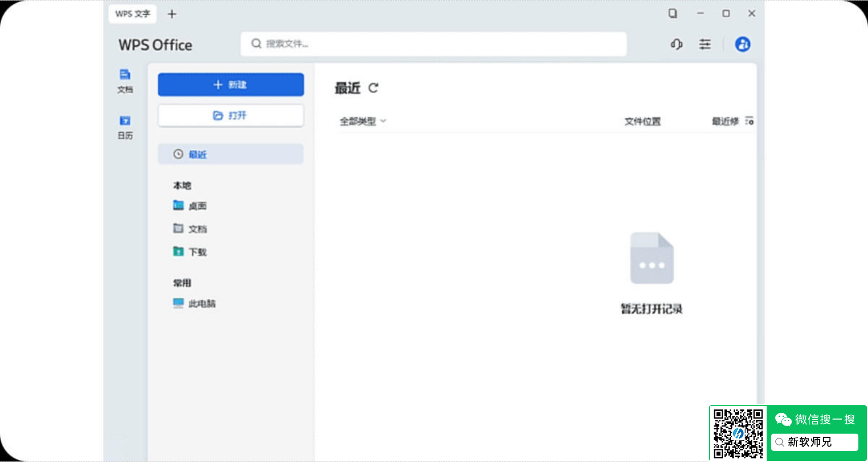Click the 搜索文件 search field

pyautogui.click(x=433, y=44)
